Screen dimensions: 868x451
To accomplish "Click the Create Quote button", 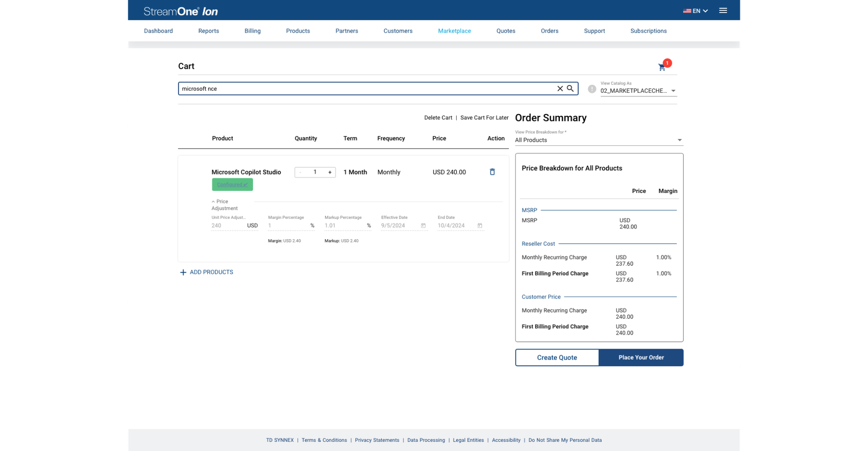I will pos(557,357).
